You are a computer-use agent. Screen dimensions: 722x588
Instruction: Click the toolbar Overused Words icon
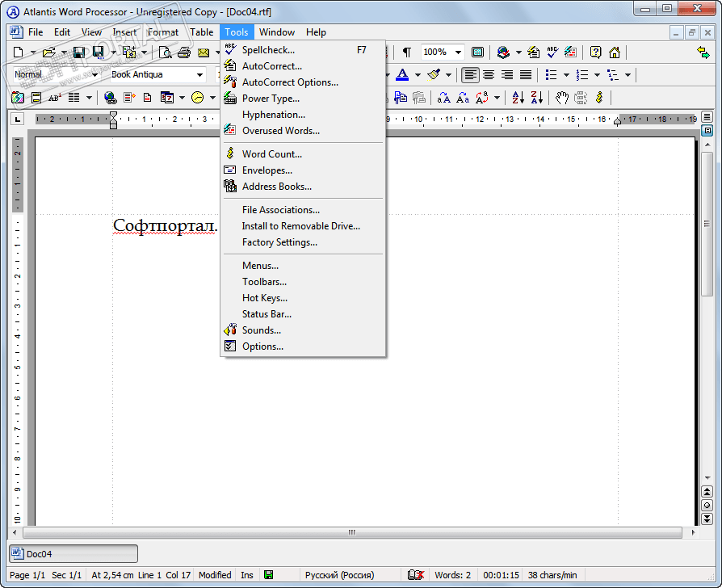tap(570, 52)
